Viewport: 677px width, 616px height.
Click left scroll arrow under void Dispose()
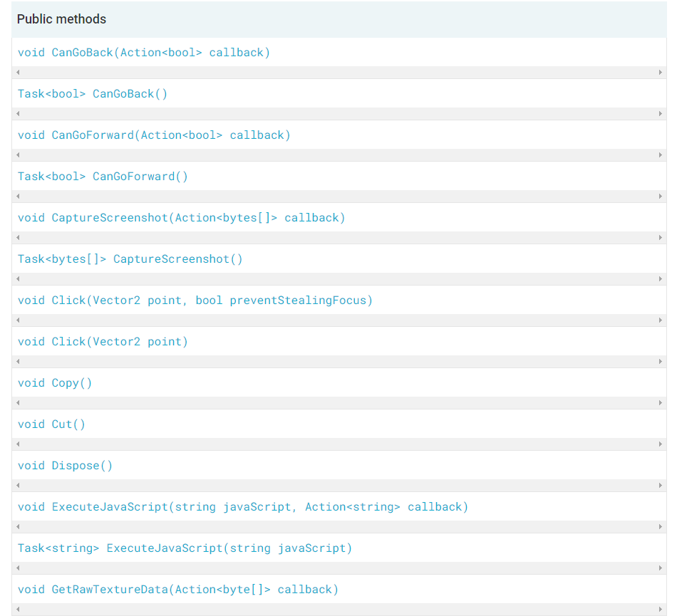(x=18, y=485)
